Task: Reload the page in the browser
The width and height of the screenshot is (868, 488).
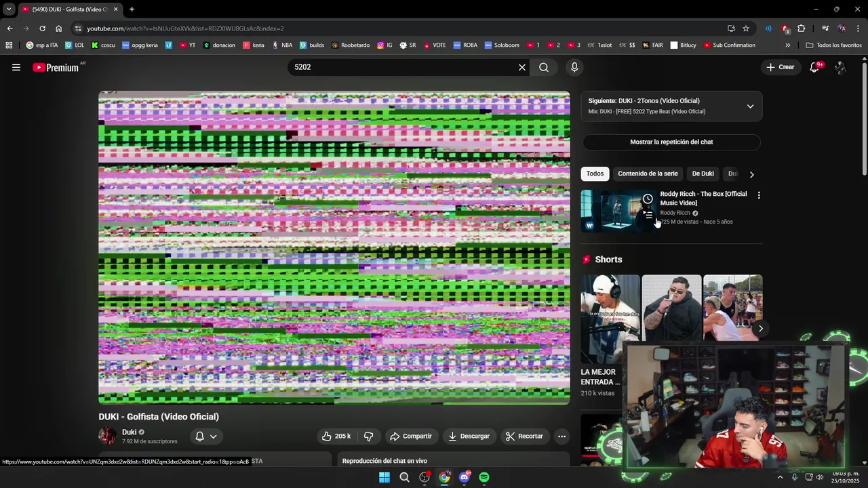Action: [42, 28]
